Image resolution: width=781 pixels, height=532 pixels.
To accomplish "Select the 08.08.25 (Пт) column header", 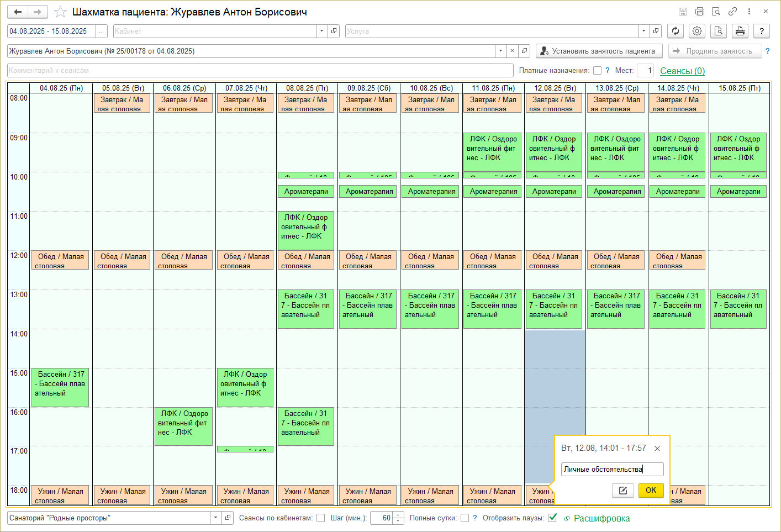I will click(x=307, y=88).
